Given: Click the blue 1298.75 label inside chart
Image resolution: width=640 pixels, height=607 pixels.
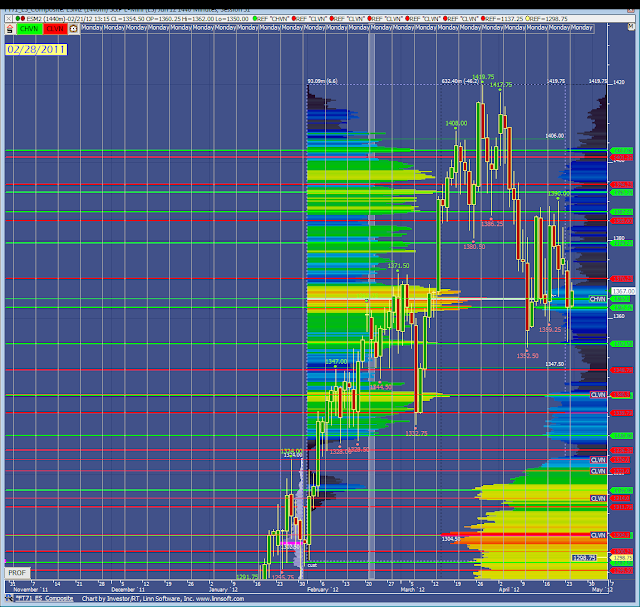Looking at the screenshot, I should [x=584, y=558].
